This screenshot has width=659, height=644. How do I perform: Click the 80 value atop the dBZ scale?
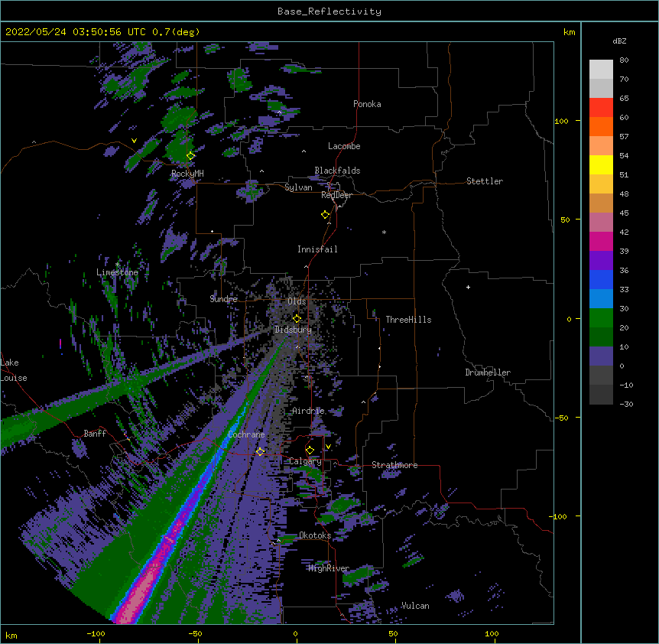[x=624, y=60]
